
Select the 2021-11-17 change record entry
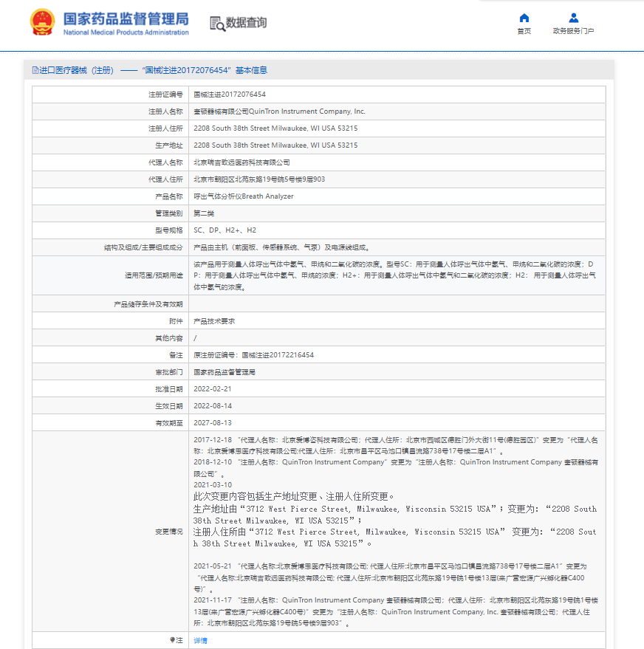pos(396,612)
